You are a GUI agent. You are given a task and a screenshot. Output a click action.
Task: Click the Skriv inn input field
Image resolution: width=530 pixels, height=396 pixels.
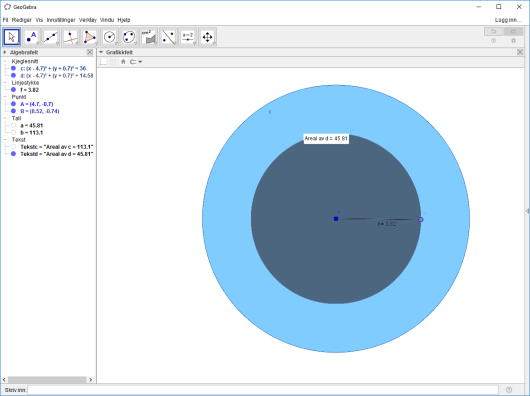tap(263, 390)
